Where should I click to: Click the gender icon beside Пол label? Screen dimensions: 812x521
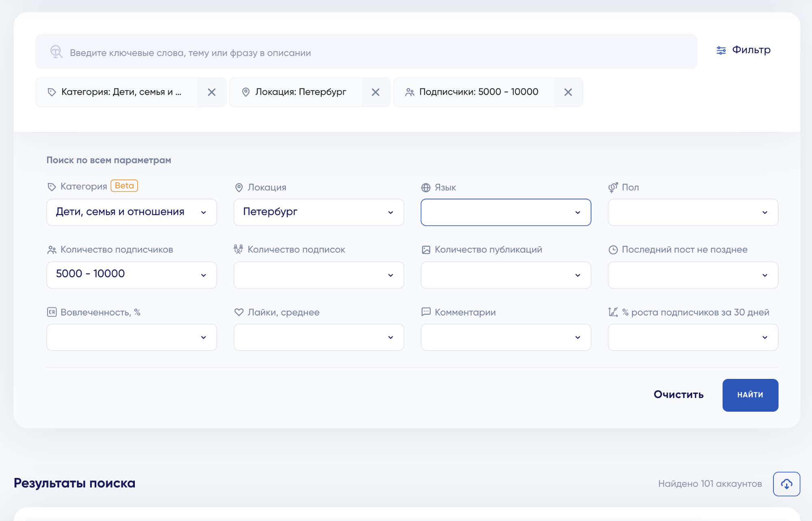(x=613, y=187)
